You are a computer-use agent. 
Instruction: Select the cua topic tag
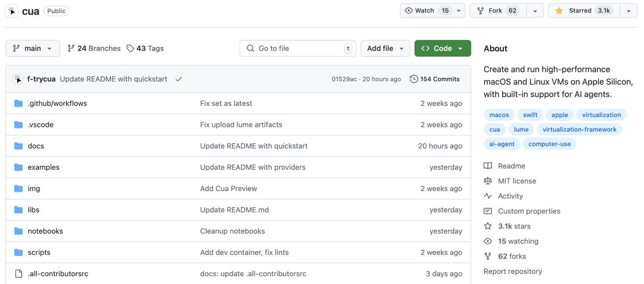[x=495, y=130]
